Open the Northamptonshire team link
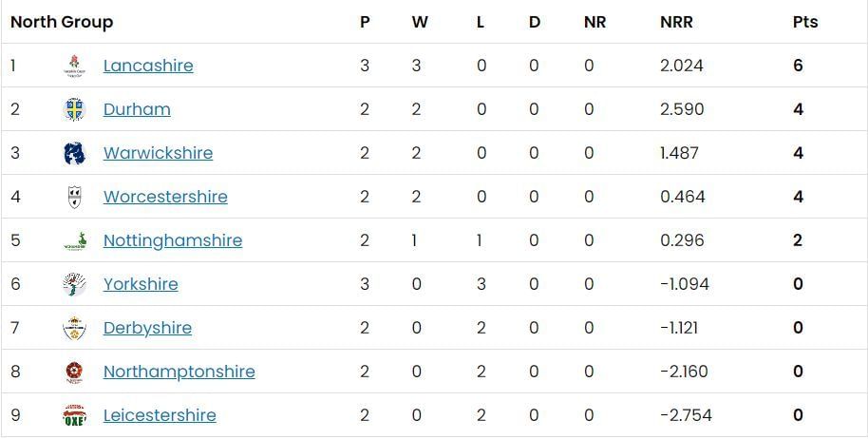This screenshot has height=439, width=868. pyautogui.click(x=179, y=372)
